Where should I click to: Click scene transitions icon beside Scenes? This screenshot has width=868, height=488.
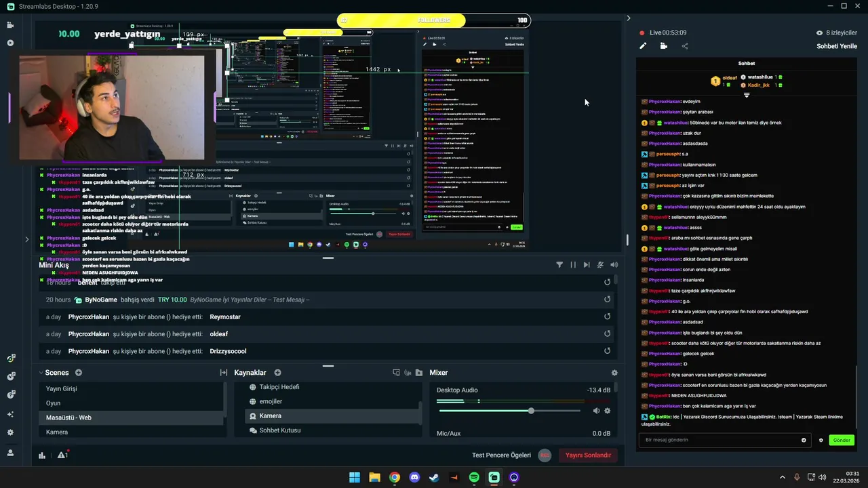coord(223,373)
